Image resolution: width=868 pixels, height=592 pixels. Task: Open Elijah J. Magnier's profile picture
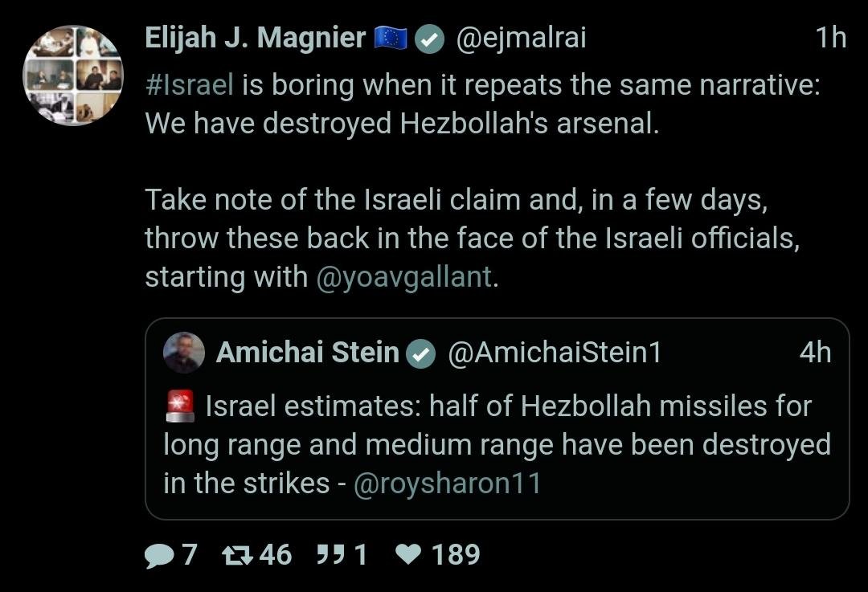(73, 75)
